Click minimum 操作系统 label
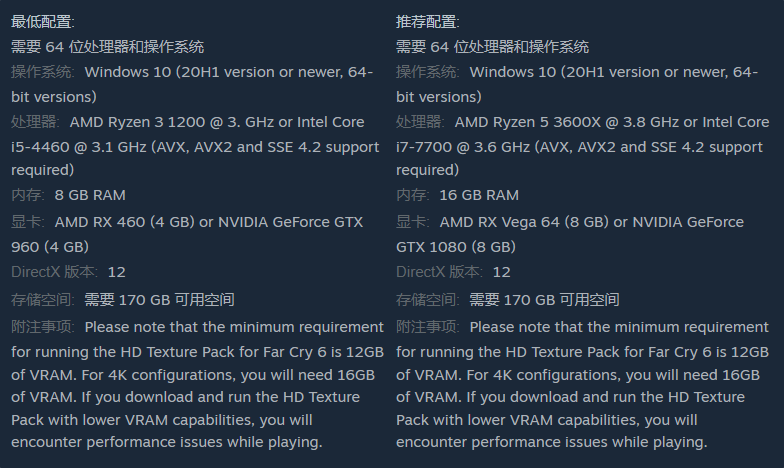784x469 pixels. point(42,72)
